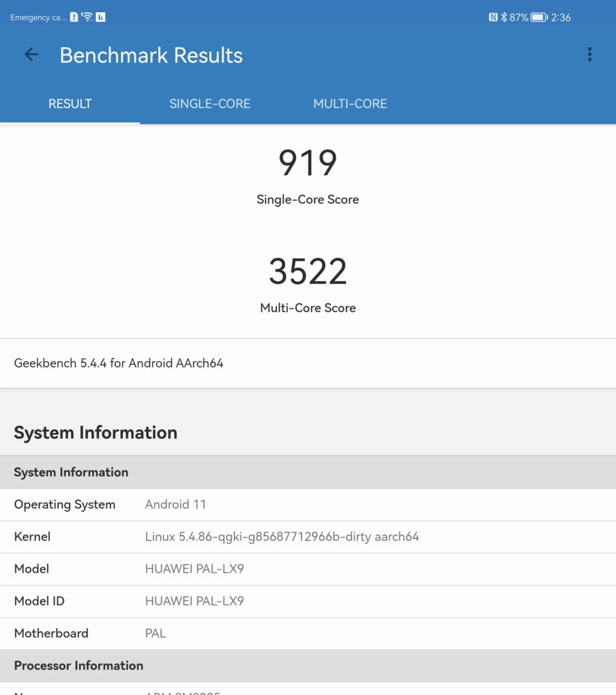Viewport: 616px width, 695px height.
Task: Tap the battery icon in status bar
Action: click(x=539, y=17)
